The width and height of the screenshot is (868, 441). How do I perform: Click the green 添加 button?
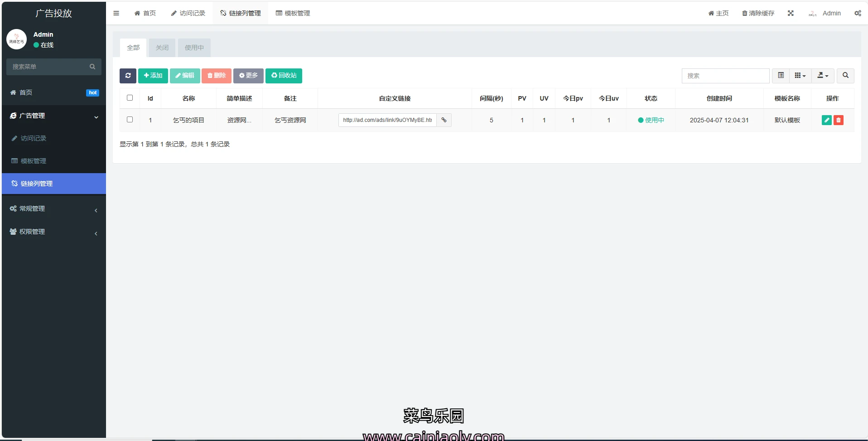153,76
